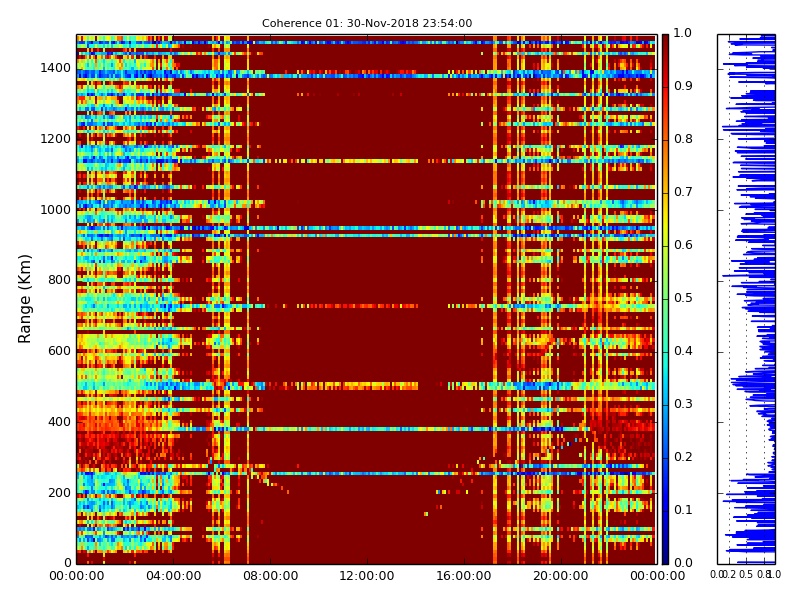Click the 04:00:00 time axis label
Screen dimensions: 800x600
point(173,576)
